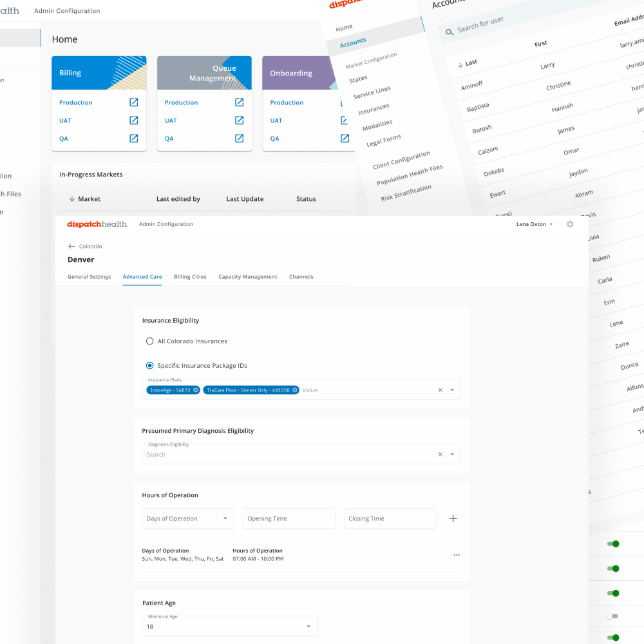The width and height of the screenshot is (644, 644).
Task: Enable the grey off switch on right
Action: click(612, 616)
